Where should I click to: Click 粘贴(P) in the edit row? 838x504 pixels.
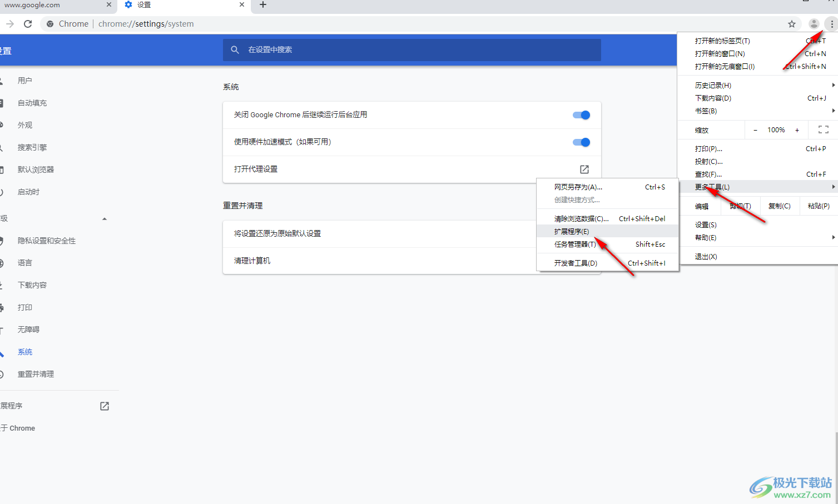tap(819, 206)
